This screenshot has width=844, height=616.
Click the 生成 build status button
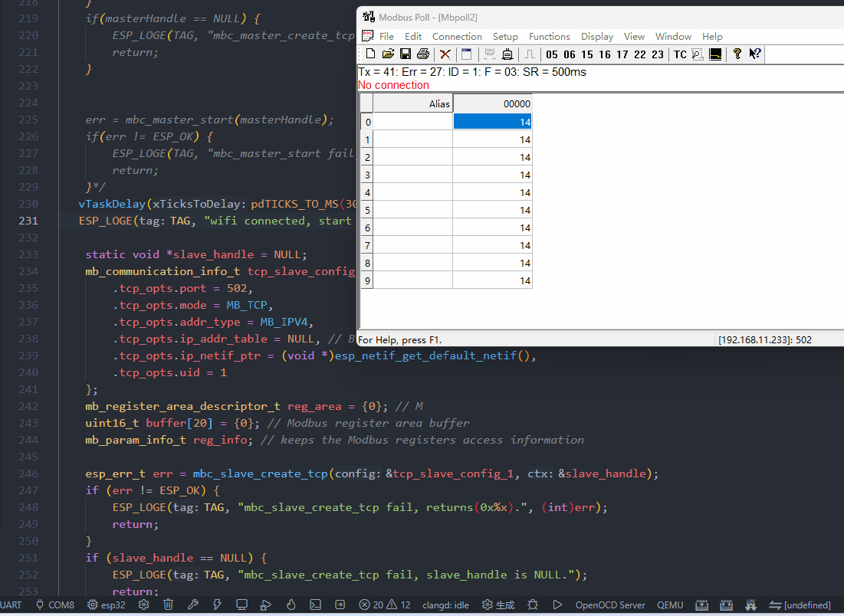point(498,605)
